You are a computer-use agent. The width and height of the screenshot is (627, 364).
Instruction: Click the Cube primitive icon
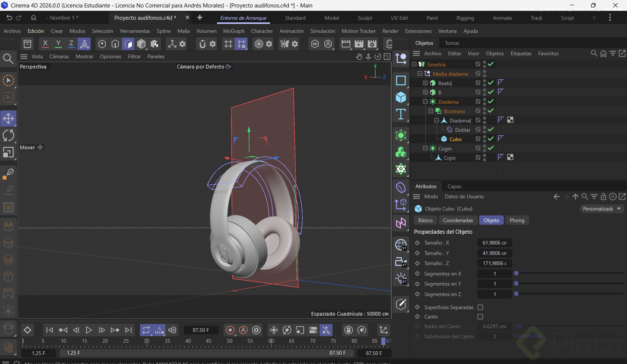pos(401,97)
